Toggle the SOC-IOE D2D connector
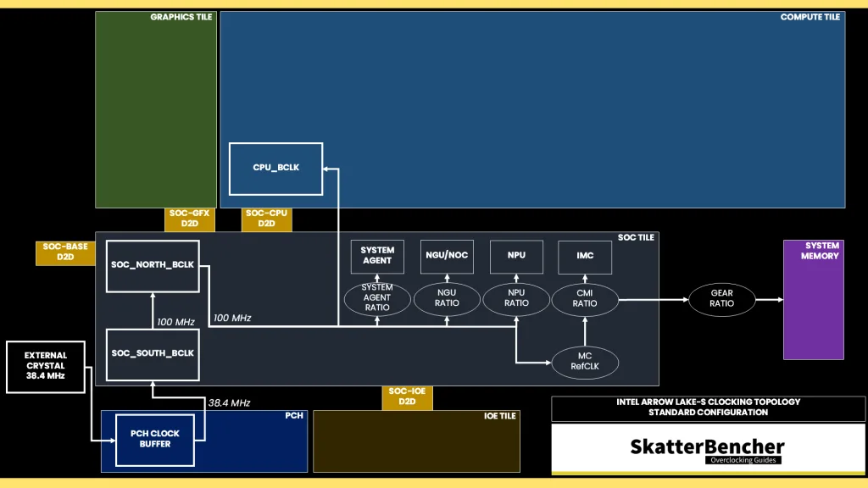 tap(407, 396)
